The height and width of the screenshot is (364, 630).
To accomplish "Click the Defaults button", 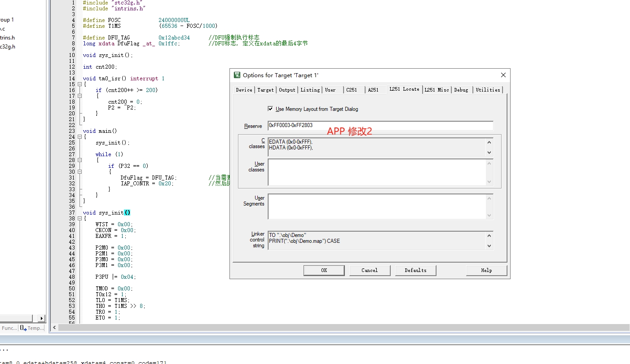I will click(415, 270).
